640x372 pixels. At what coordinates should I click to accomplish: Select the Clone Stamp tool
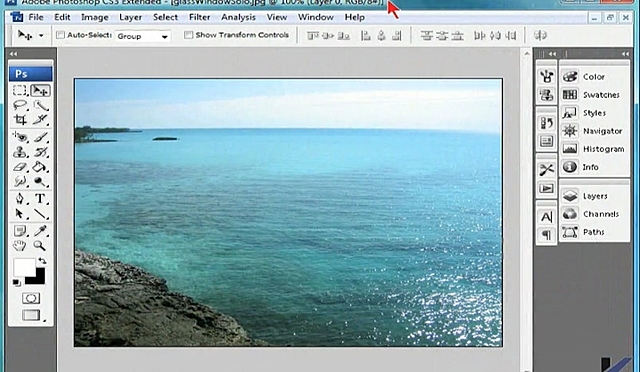coord(20,152)
